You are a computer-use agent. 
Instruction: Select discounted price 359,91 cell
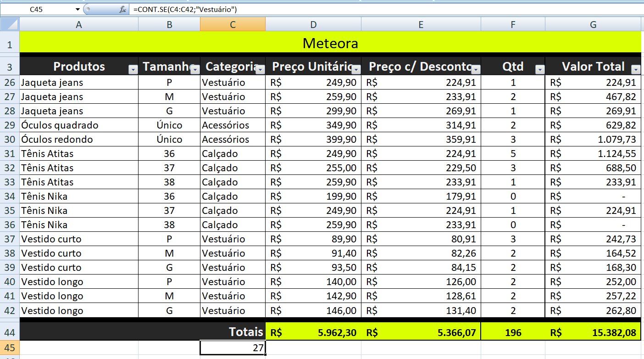(x=421, y=140)
